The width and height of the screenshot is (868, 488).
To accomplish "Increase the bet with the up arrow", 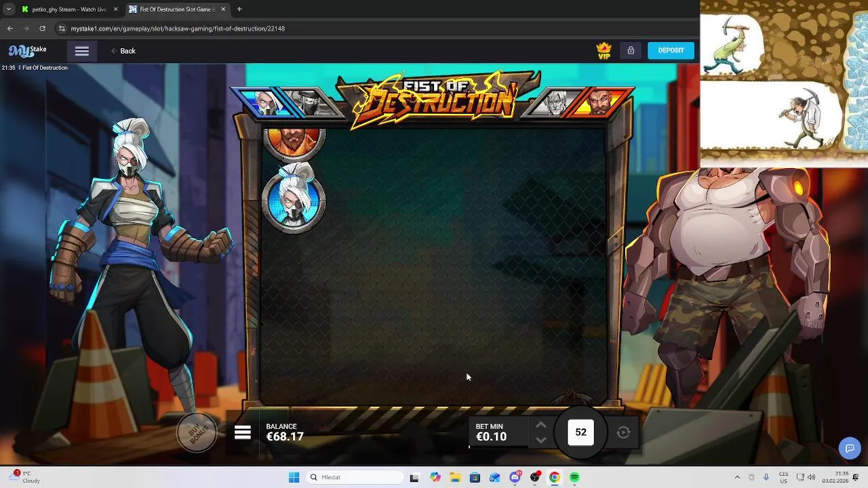I will [x=540, y=425].
